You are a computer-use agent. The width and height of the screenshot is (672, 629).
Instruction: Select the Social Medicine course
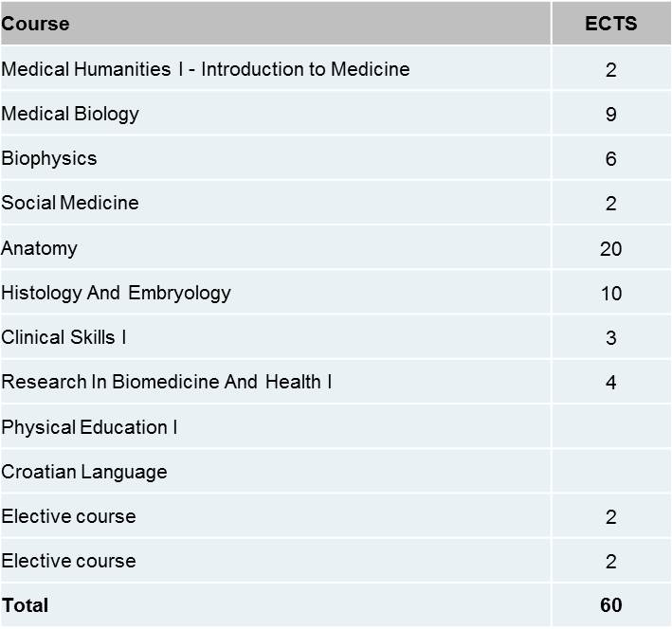click(70, 203)
